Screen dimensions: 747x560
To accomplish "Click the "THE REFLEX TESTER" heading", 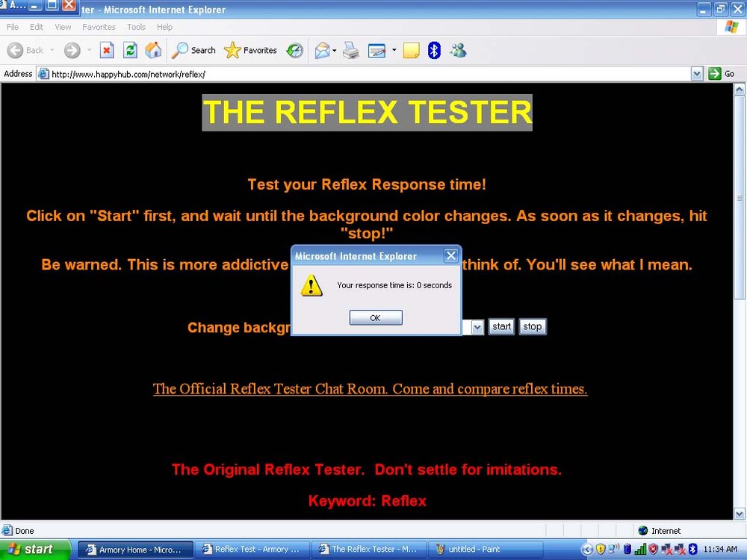I will coord(367,113).
